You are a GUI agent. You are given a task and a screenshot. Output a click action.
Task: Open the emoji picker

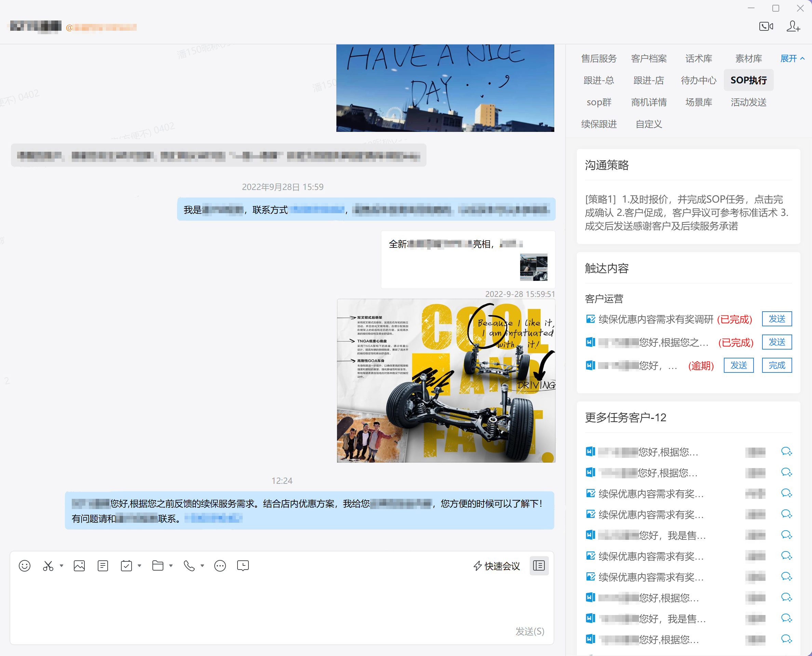[25, 566]
